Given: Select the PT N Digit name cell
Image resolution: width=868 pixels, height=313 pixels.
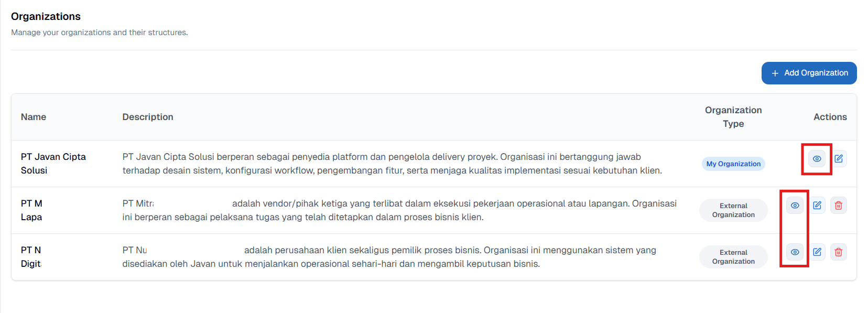Looking at the screenshot, I should tap(31, 257).
